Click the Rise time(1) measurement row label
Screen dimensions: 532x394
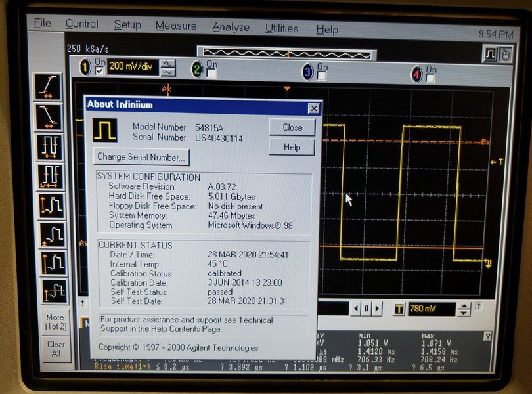click(x=122, y=366)
